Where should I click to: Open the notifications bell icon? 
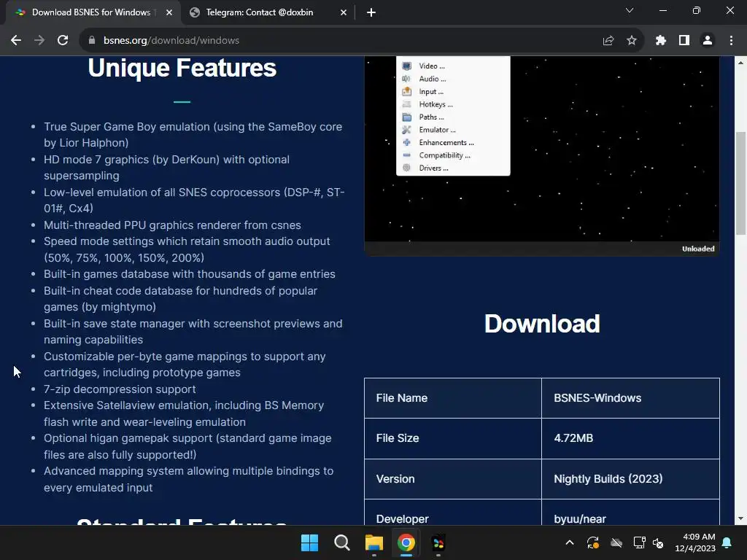[x=727, y=542]
